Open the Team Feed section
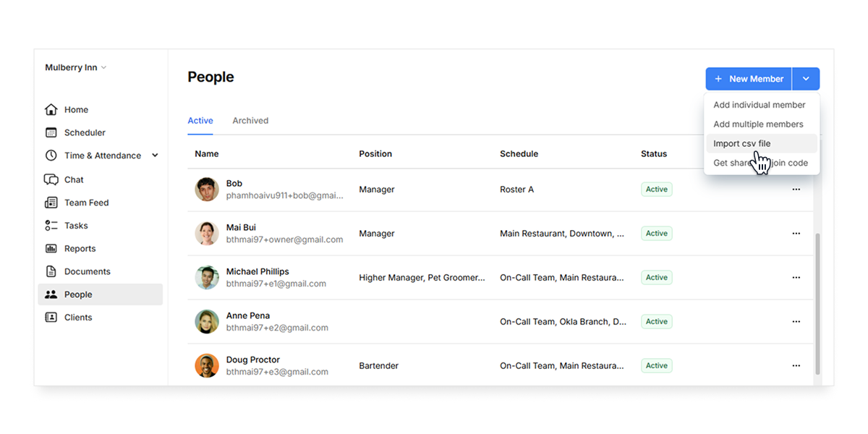 pos(51,203)
